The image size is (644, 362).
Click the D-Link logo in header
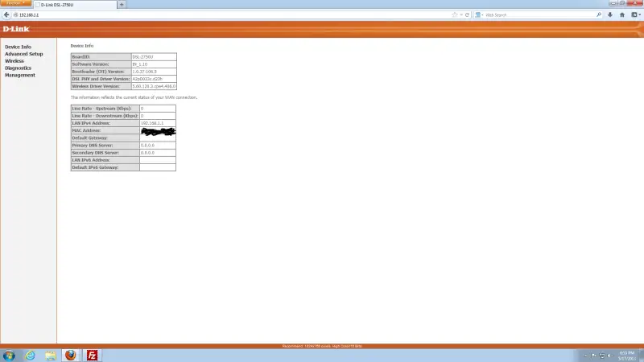click(16, 29)
